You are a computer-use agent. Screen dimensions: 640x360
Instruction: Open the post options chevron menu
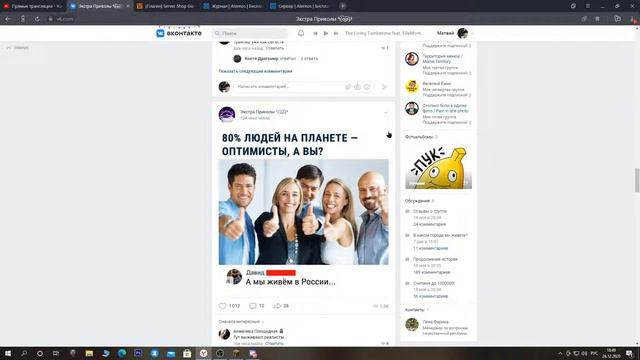(x=386, y=113)
